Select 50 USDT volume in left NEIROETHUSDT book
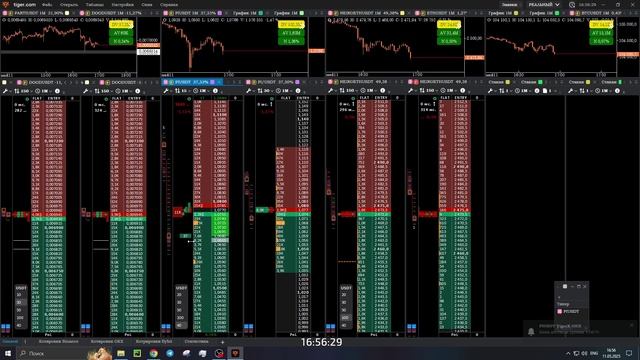The width and height of the screenshot is (640, 360). click(x=345, y=310)
